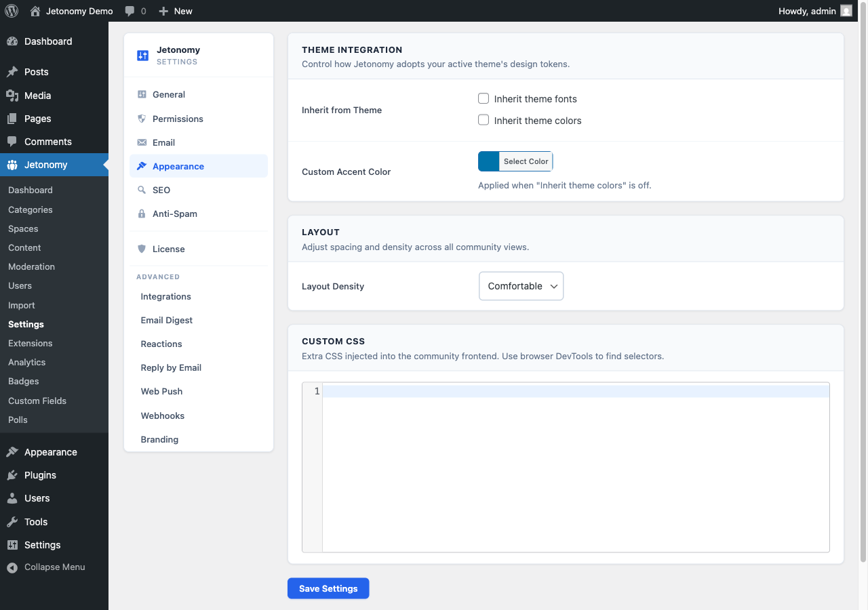The image size is (868, 610).
Task: Check Inherit theme colors
Action: point(484,120)
